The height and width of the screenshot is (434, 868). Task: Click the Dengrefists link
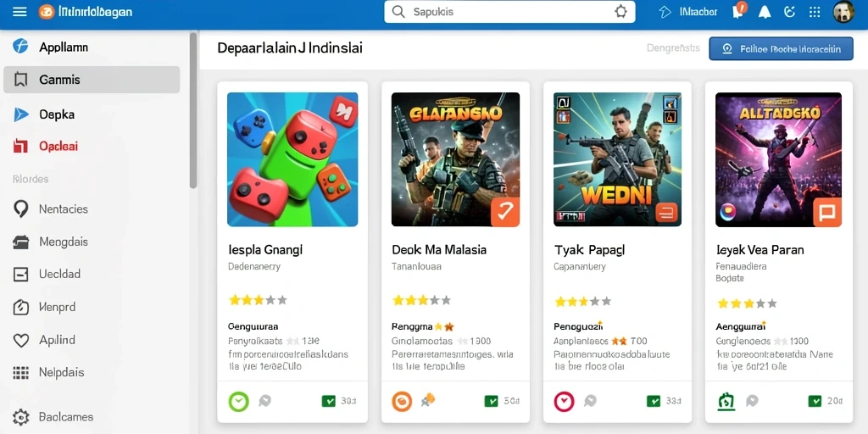673,48
